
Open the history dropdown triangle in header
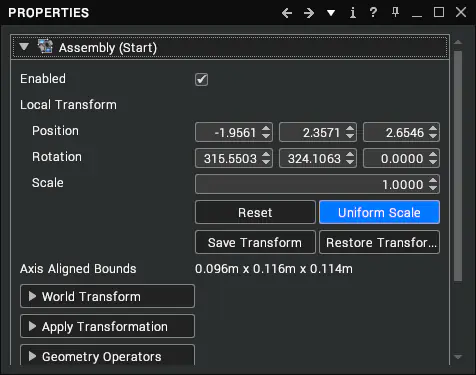[x=331, y=13]
